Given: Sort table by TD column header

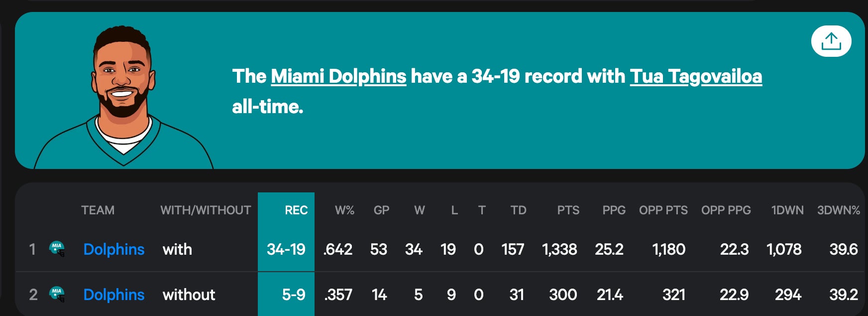Looking at the screenshot, I should click(518, 210).
